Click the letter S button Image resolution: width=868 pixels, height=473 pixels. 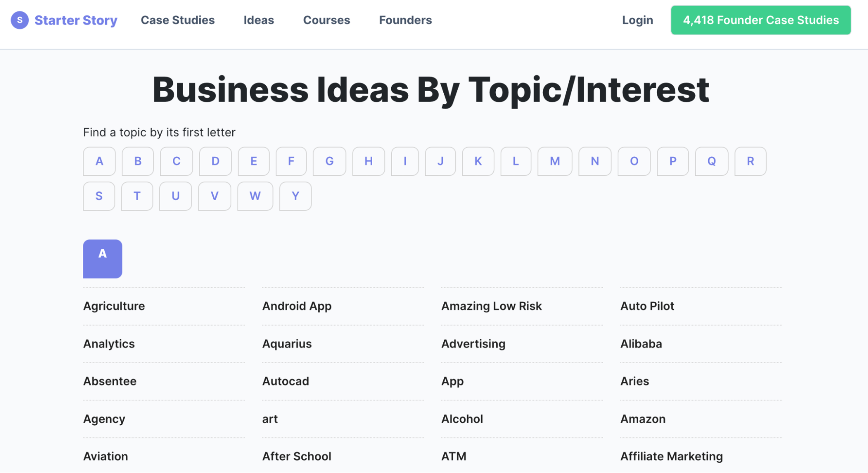click(x=99, y=196)
